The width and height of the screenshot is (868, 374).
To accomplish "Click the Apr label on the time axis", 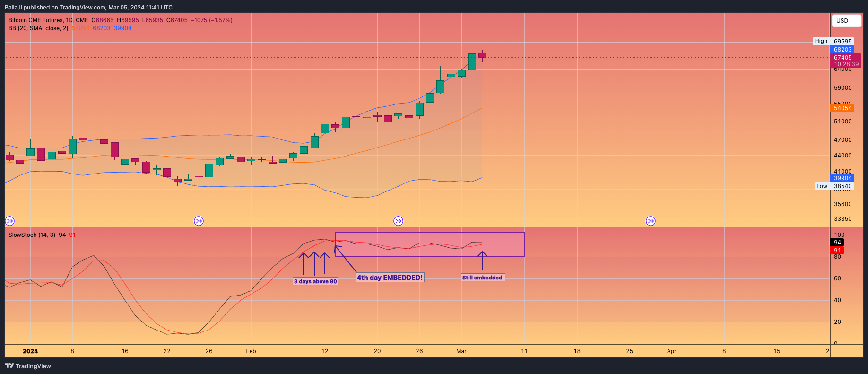I will point(671,351).
